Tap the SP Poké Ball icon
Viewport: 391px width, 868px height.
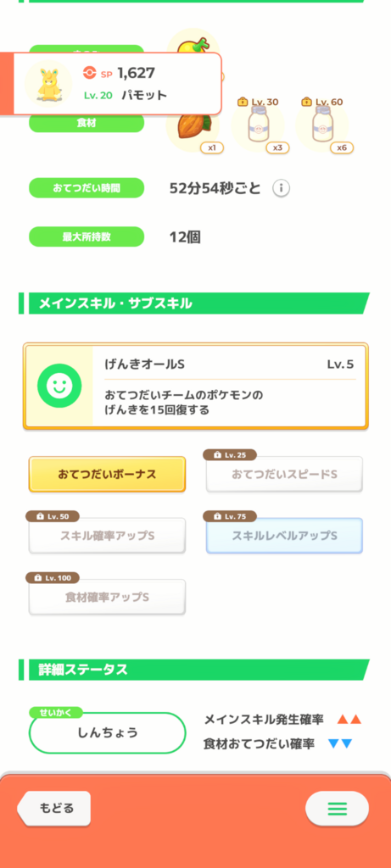(x=89, y=73)
